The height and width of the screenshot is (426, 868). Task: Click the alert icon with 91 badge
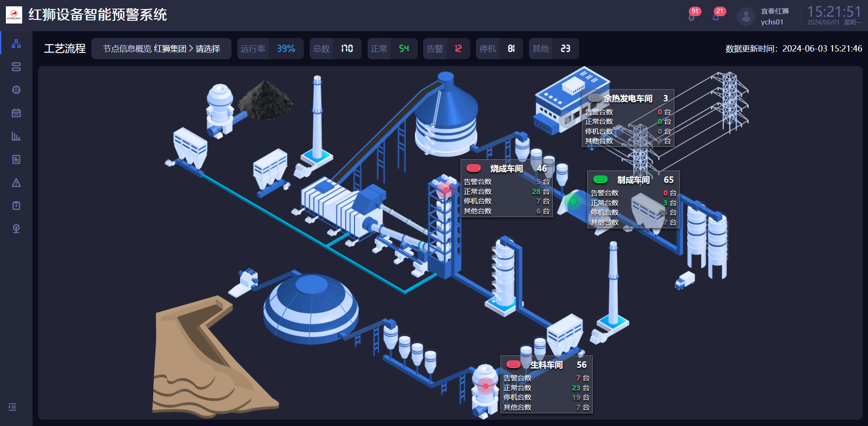click(x=691, y=17)
